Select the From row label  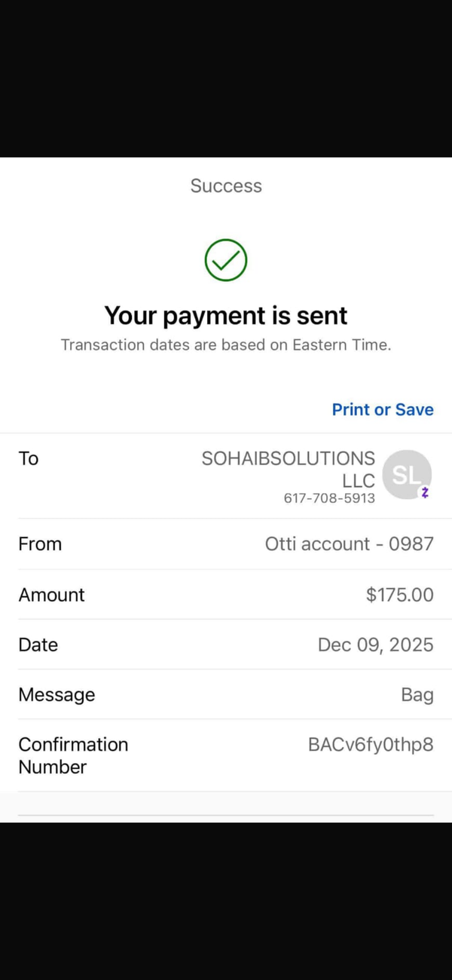[40, 544]
